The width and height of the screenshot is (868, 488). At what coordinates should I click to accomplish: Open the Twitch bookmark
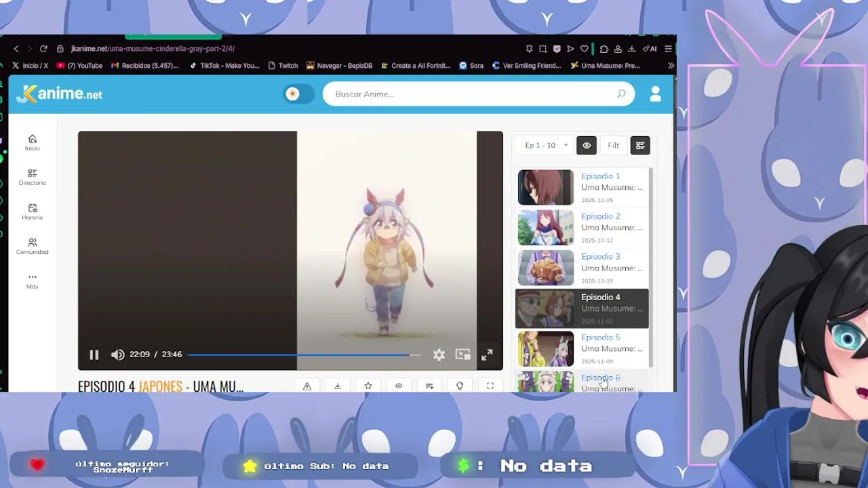[x=283, y=66]
